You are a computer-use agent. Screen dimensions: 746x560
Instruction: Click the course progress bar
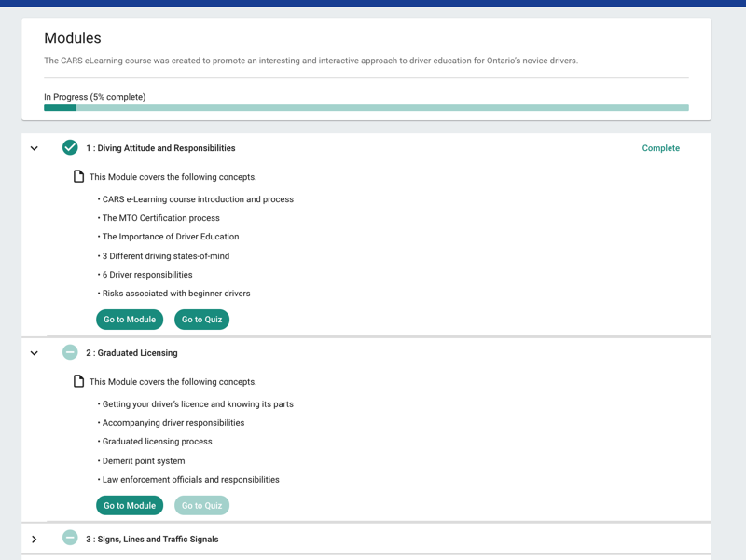pos(366,108)
